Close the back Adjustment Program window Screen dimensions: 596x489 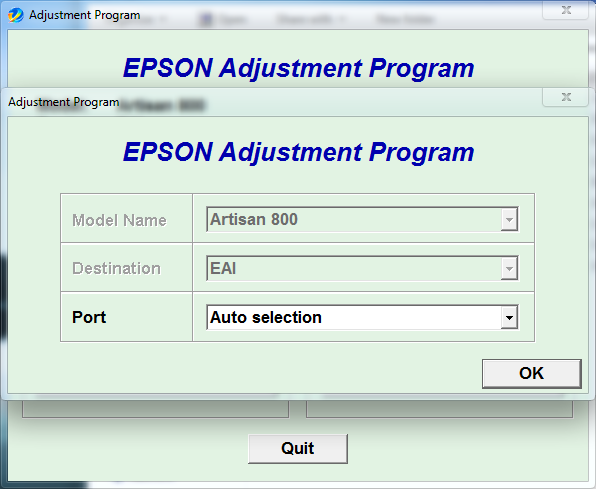coord(566,10)
